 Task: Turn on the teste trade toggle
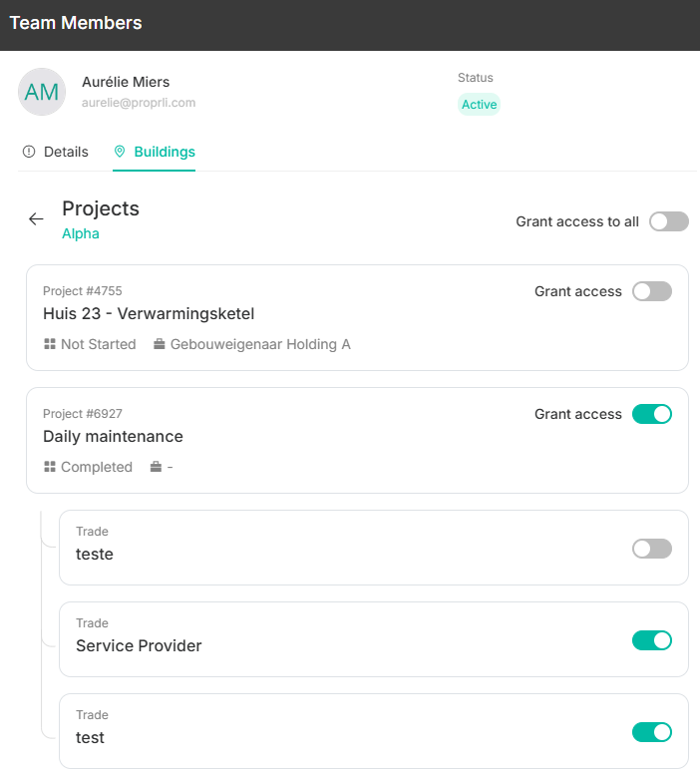point(652,549)
